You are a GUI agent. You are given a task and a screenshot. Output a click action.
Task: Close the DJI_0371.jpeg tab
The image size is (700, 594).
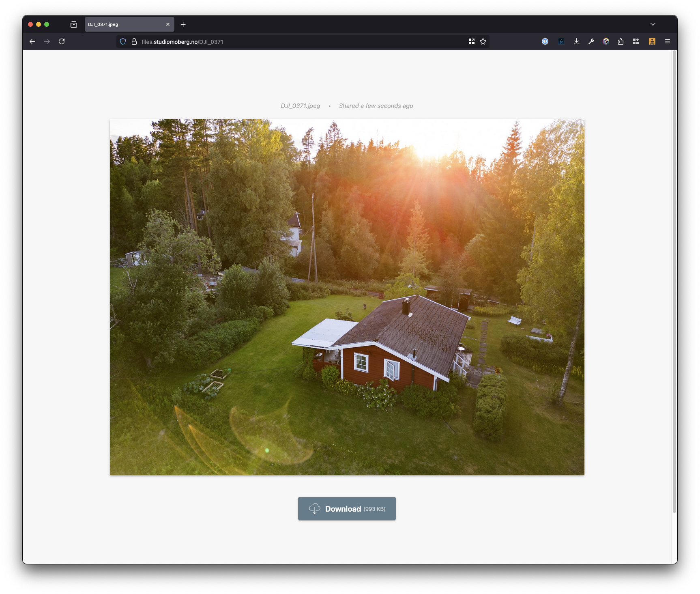tap(168, 24)
